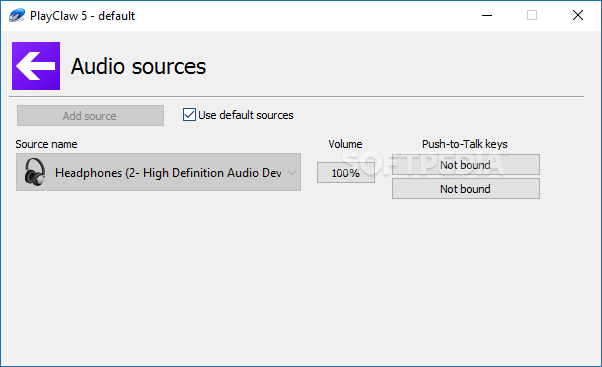Click the 100% volume control
The height and width of the screenshot is (367, 602).
tap(346, 173)
